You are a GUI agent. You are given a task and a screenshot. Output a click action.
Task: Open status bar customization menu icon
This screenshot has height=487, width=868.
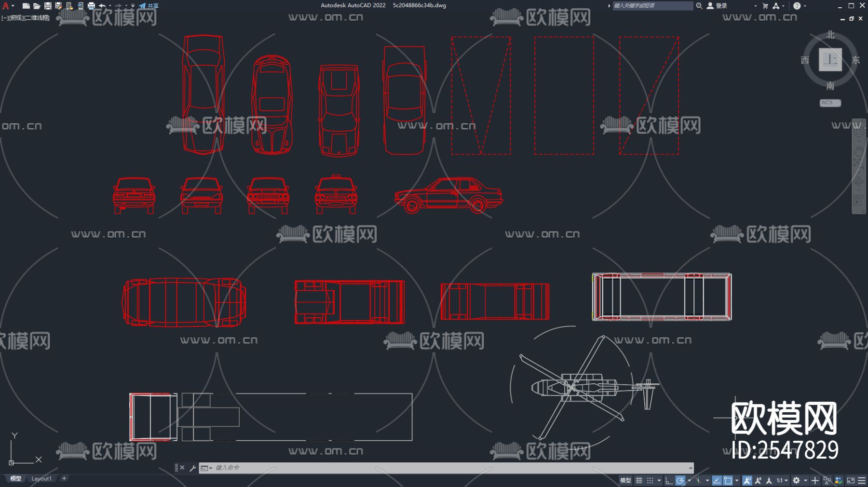click(862, 480)
